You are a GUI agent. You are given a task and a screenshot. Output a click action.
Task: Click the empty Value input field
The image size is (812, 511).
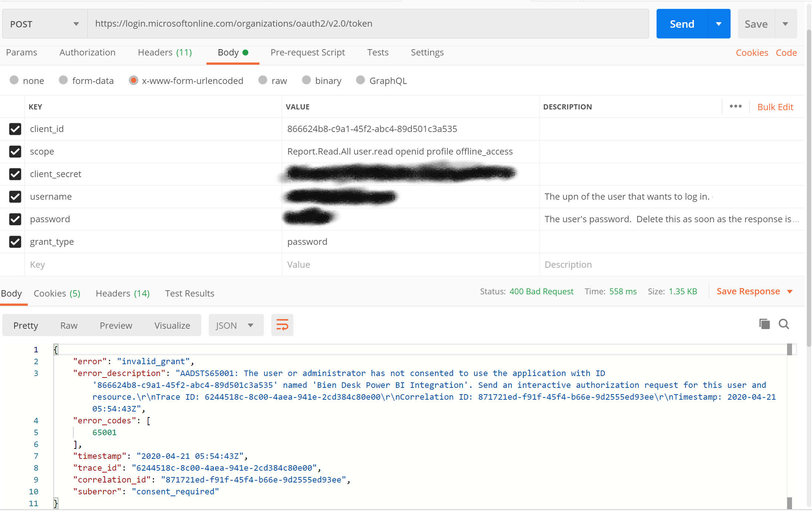click(x=410, y=265)
